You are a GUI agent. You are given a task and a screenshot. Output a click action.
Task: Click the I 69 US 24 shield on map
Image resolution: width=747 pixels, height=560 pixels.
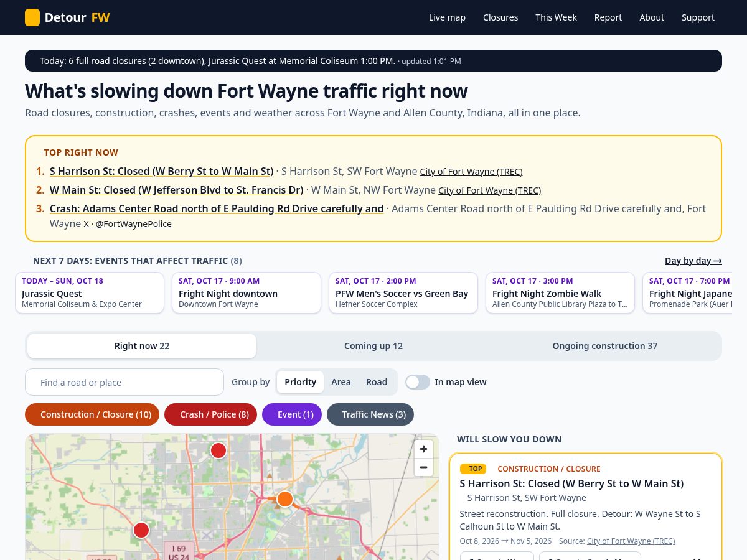pyautogui.click(x=179, y=553)
